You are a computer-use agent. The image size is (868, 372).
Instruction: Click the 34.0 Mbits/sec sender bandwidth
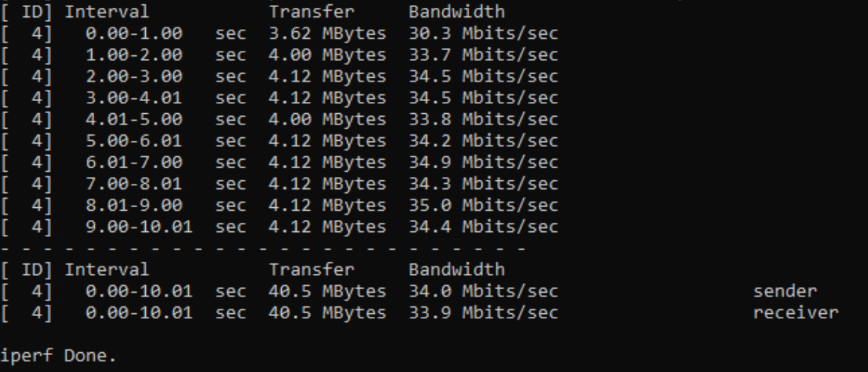coord(484,291)
